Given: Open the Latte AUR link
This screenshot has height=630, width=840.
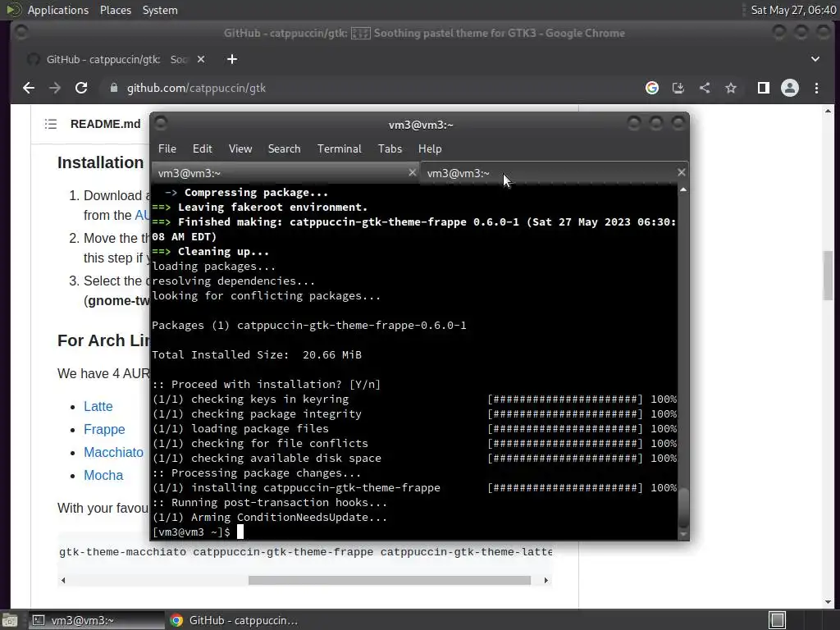Looking at the screenshot, I should (x=98, y=407).
